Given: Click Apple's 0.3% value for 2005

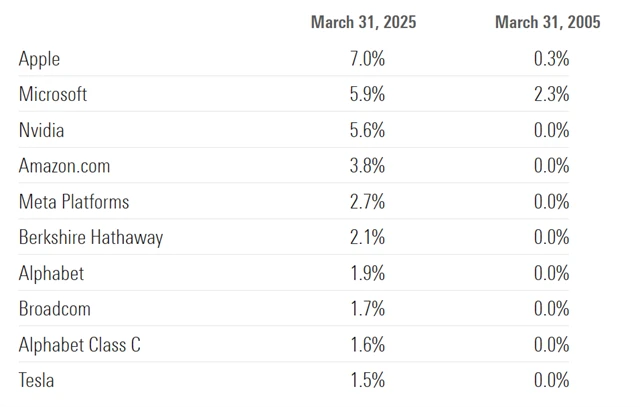Looking at the screenshot, I should 551,59.
